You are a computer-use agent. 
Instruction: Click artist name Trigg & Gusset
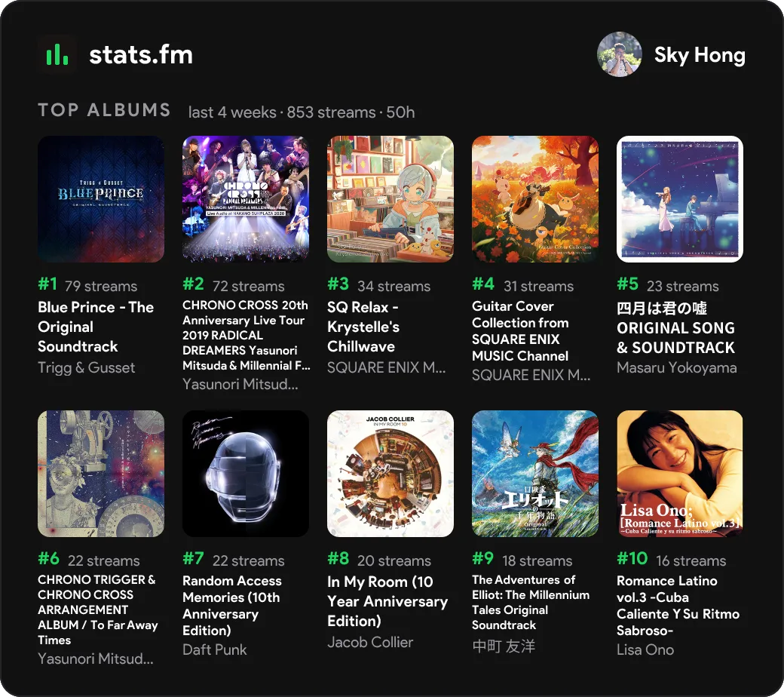coord(87,368)
